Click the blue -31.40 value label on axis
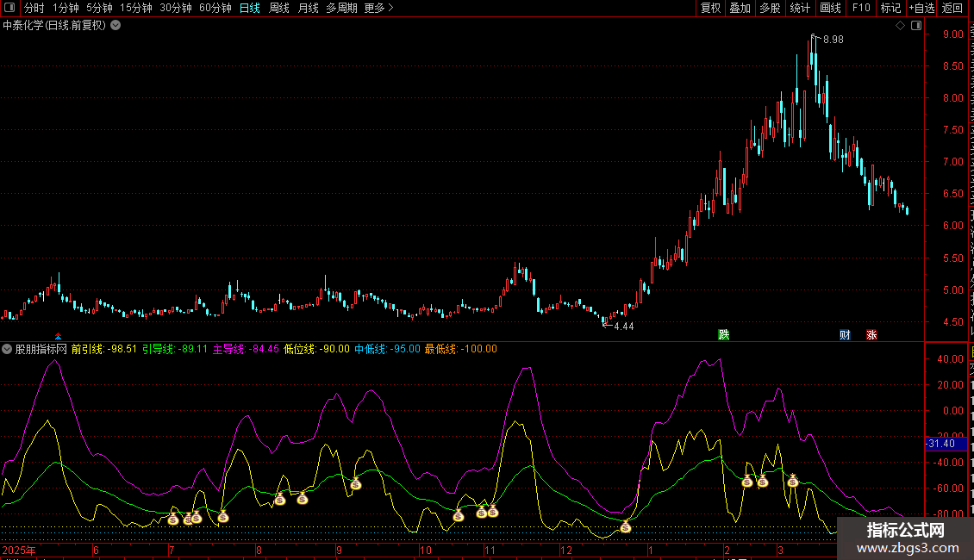Screen dimensions: 974x560 [940, 444]
